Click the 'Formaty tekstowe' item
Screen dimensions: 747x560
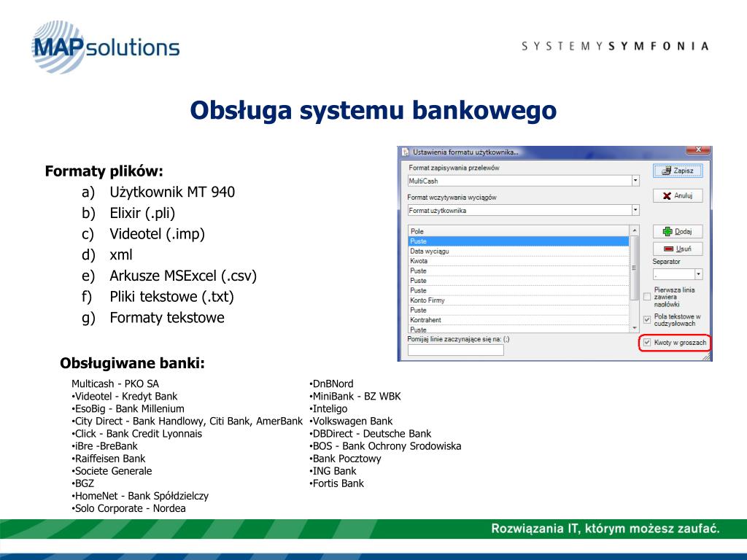point(167,318)
